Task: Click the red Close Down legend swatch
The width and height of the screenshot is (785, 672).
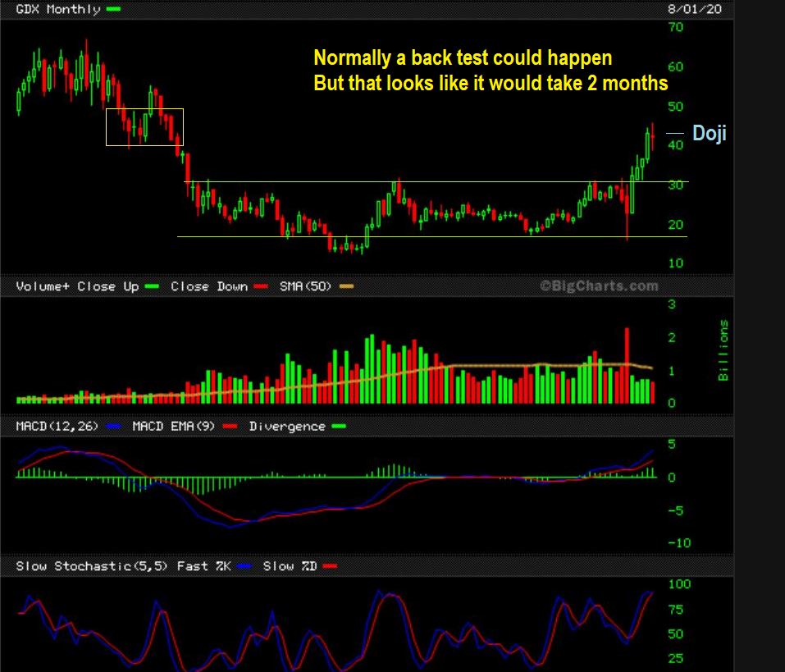Action: [x=261, y=286]
